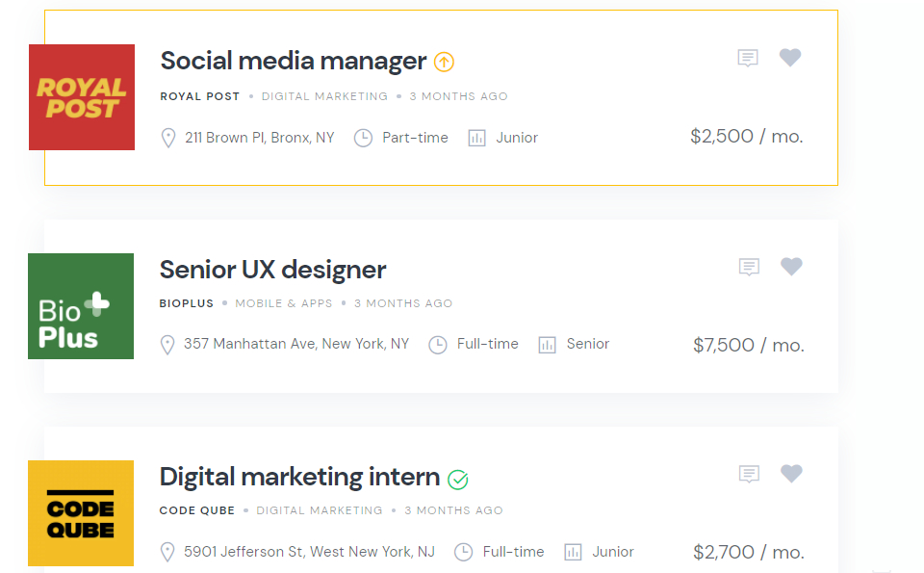
Task: Favorite the Senior UX designer listing
Action: 791,267
